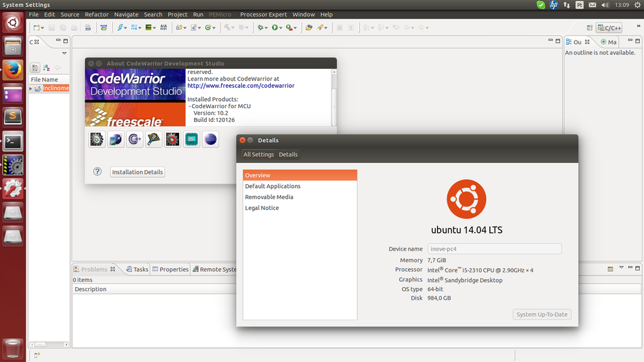The width and height of the screenshot is (644, 362).
Task: Select Removable Media in Details sidebar
Action: [300, 197]
